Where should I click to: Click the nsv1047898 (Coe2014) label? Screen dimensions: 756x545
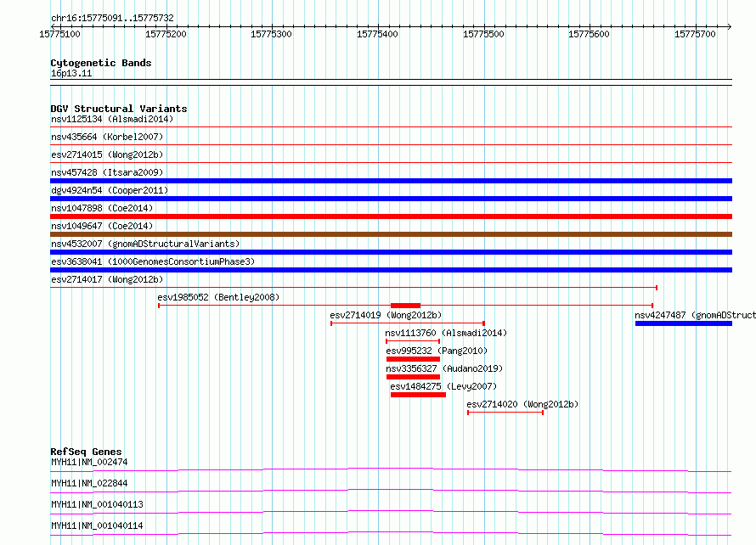click(x=102, y=208)
